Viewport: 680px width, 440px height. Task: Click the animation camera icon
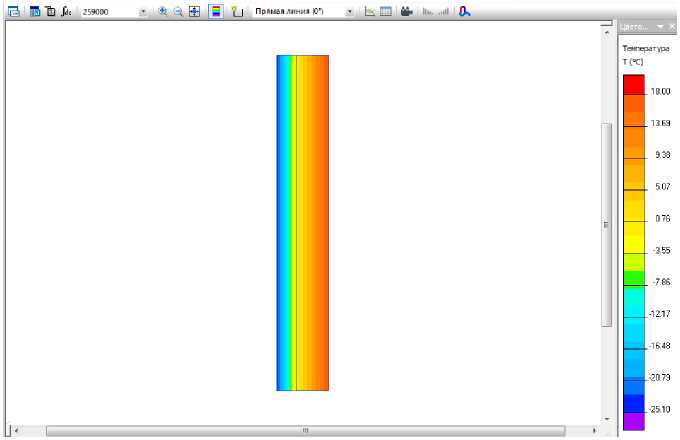coord(406,12)
